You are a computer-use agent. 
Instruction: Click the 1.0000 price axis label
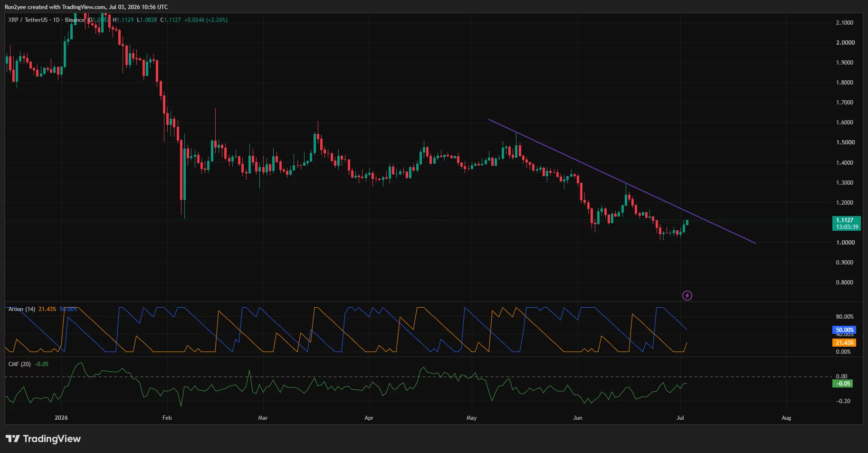click(845, 243)
